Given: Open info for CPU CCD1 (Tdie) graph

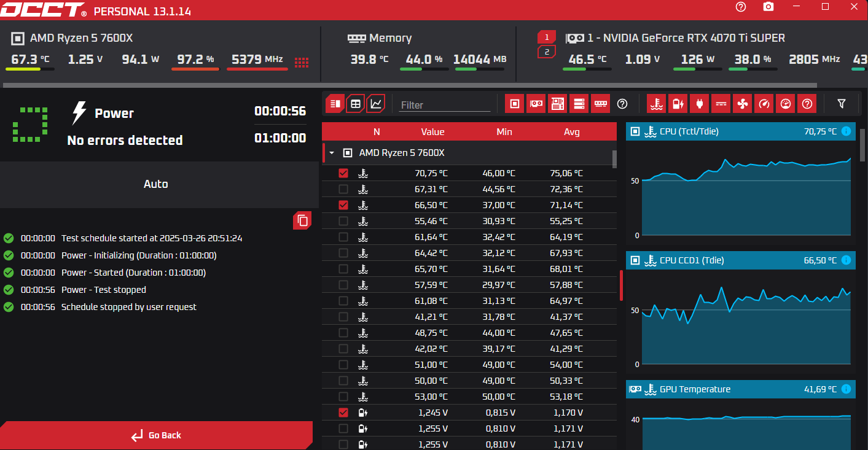Looking at the screenshot, I should [846, 260].
